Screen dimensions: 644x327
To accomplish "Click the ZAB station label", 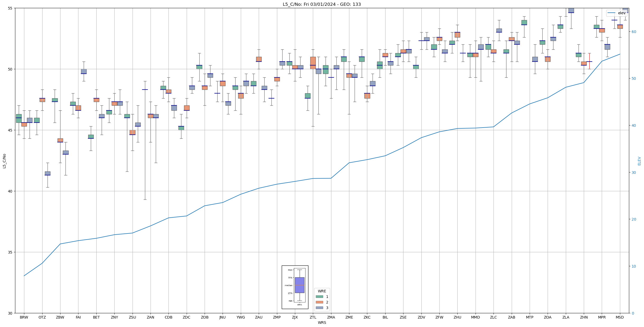I will coord(512,317).
